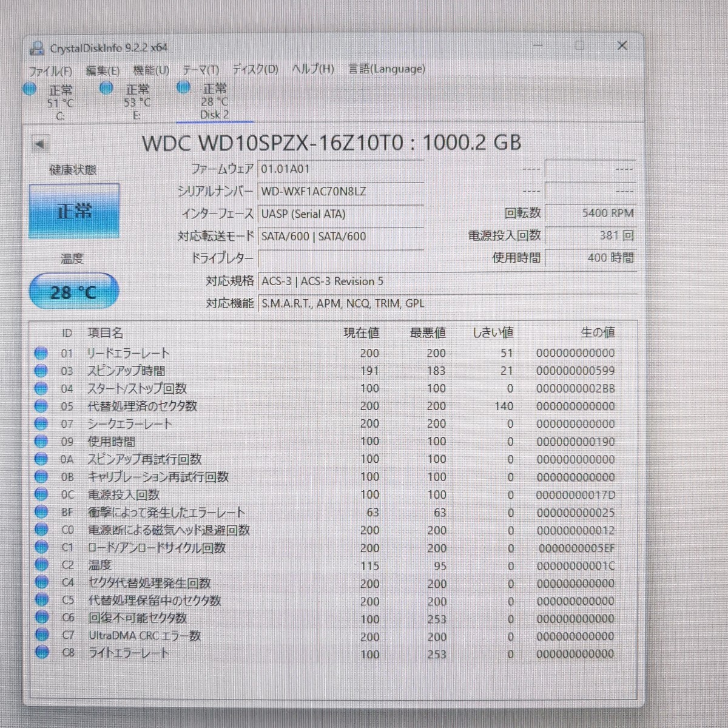Open the ファイル(F) menu

50,70
